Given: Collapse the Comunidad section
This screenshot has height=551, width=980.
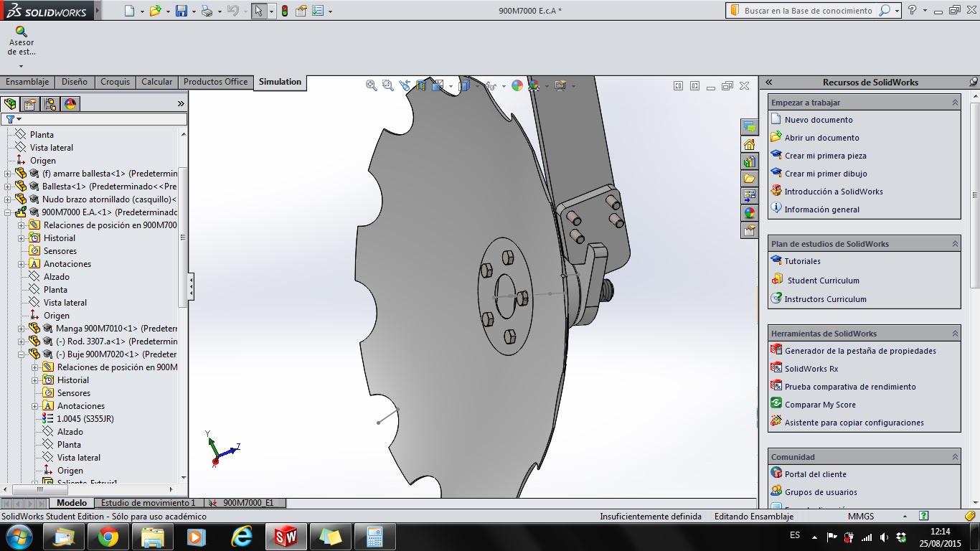Looking at the screenshot, I should pyautogui.click(x=955, y=457).
